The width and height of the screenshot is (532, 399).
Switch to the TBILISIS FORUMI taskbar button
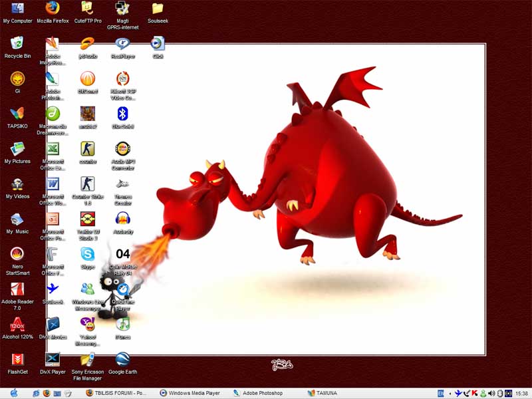pyautogui.click(x=116, y=393)
